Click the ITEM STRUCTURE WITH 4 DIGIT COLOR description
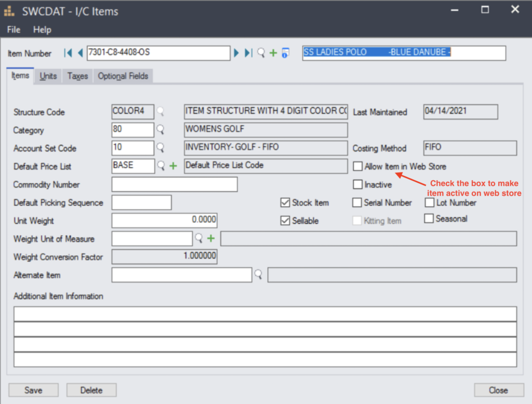 (265, 112)
